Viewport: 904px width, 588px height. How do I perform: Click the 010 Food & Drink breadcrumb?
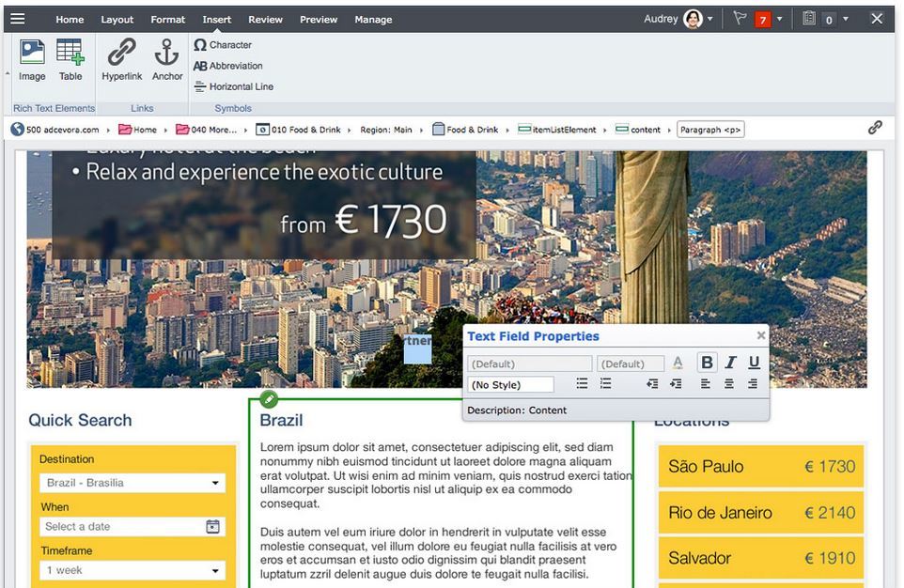tap(299, 130)
